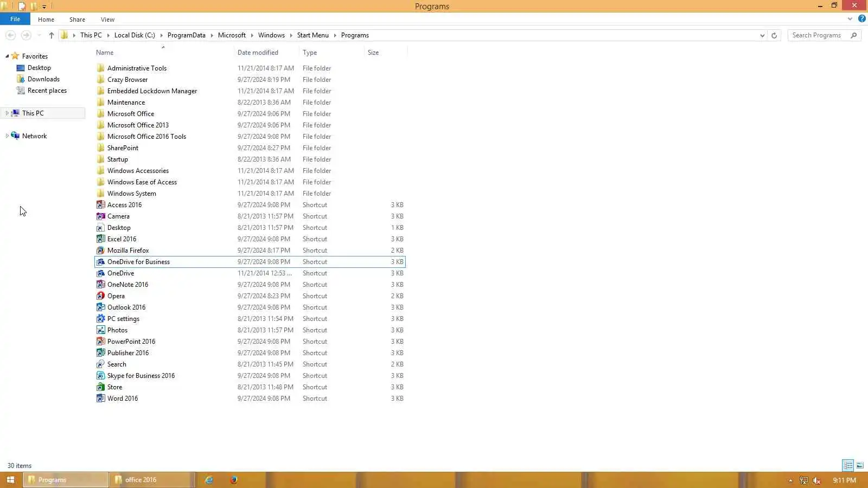
Task: Switch to the Share ribbon tab
Action: pos(77,20)
